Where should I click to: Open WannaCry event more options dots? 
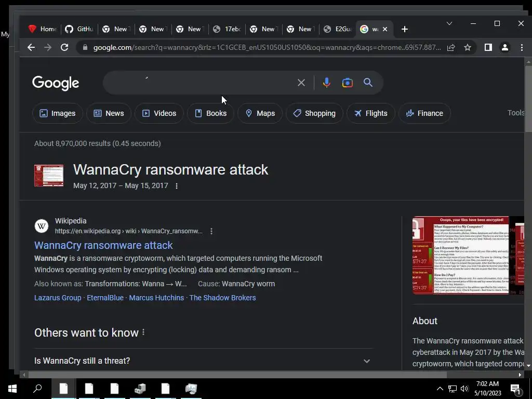click(x=177, y=186)
